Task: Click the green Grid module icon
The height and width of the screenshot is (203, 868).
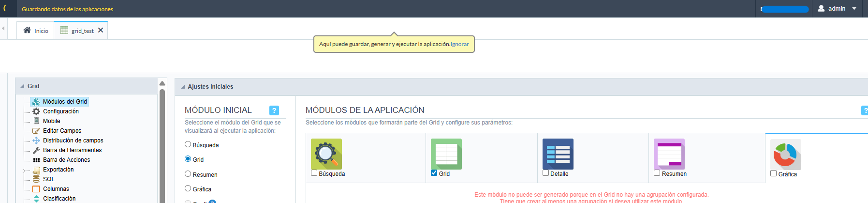Action: pos(446,154)
